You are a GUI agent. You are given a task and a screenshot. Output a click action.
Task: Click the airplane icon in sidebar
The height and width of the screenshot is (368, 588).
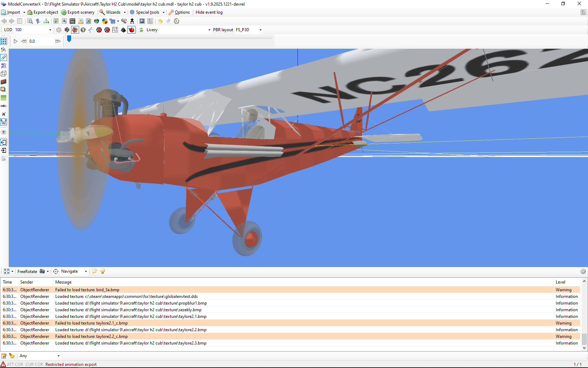3,114
